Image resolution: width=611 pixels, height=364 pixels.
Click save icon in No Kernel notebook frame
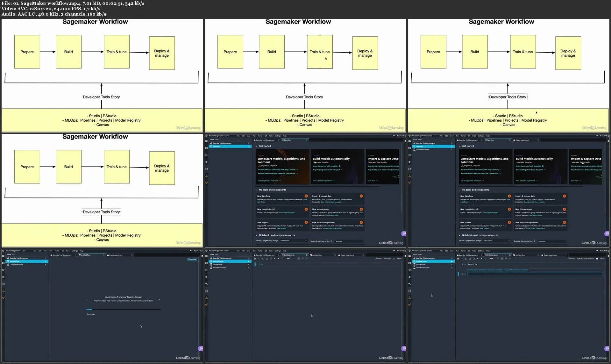pos(255,259)
